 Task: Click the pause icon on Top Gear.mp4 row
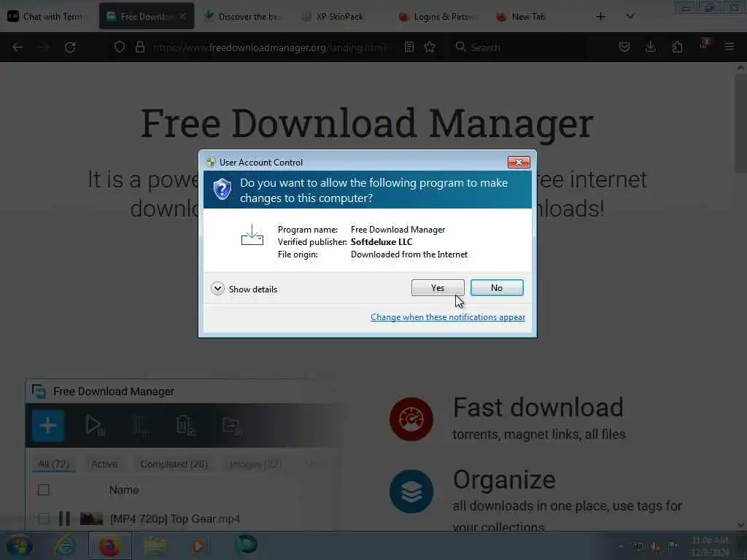coord(65,518)
